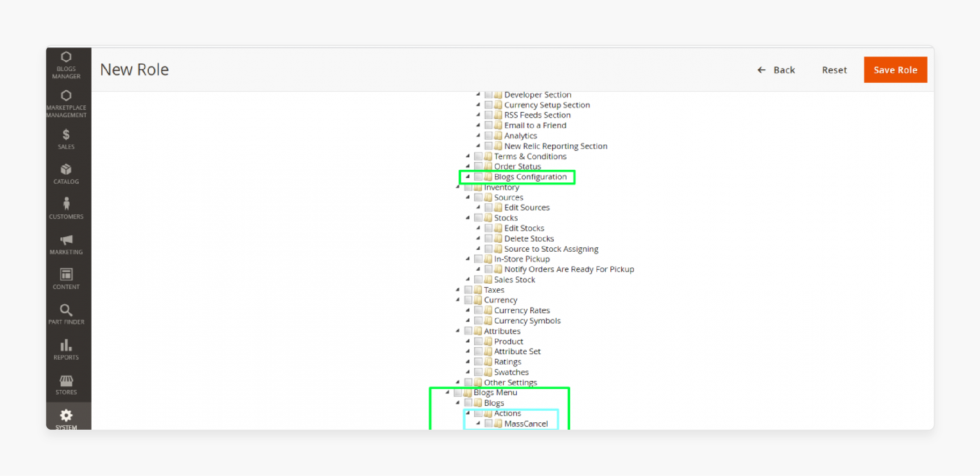Click the Marketing icon
Viewport: 980px width, 476px height.
point(67,246)
